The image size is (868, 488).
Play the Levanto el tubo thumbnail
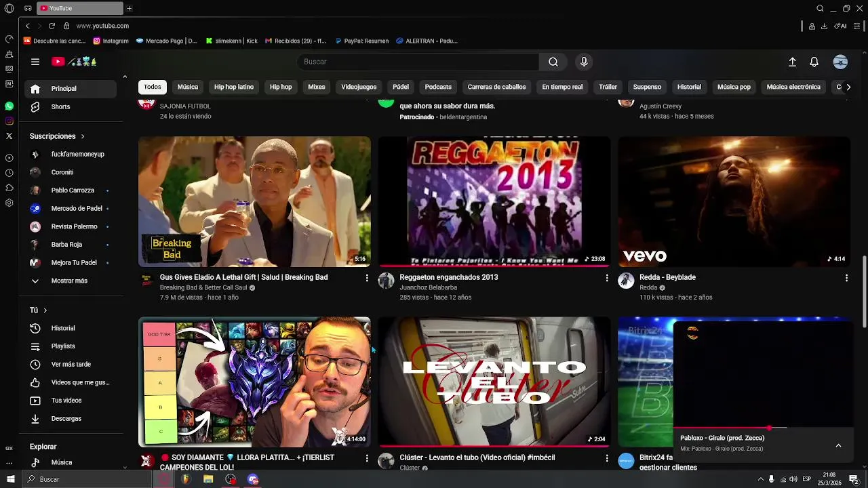[494, 382]
